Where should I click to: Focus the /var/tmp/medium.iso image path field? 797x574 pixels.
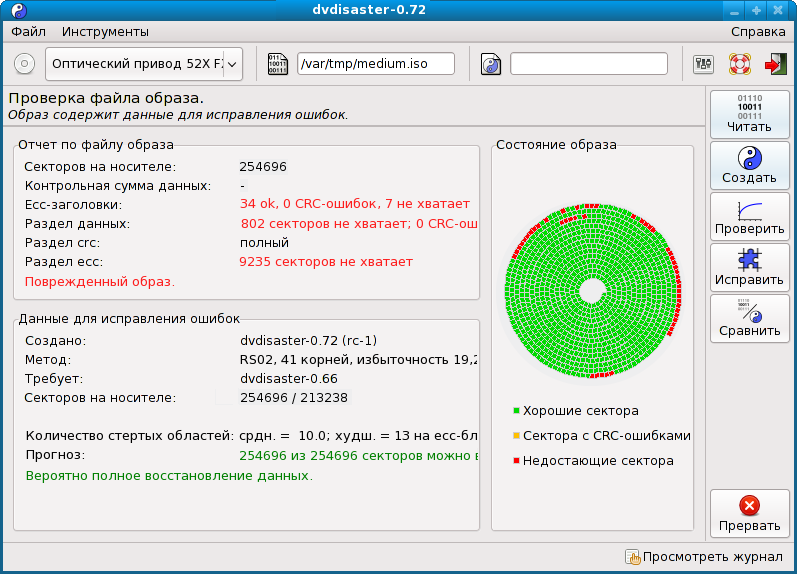coord(376,64)
